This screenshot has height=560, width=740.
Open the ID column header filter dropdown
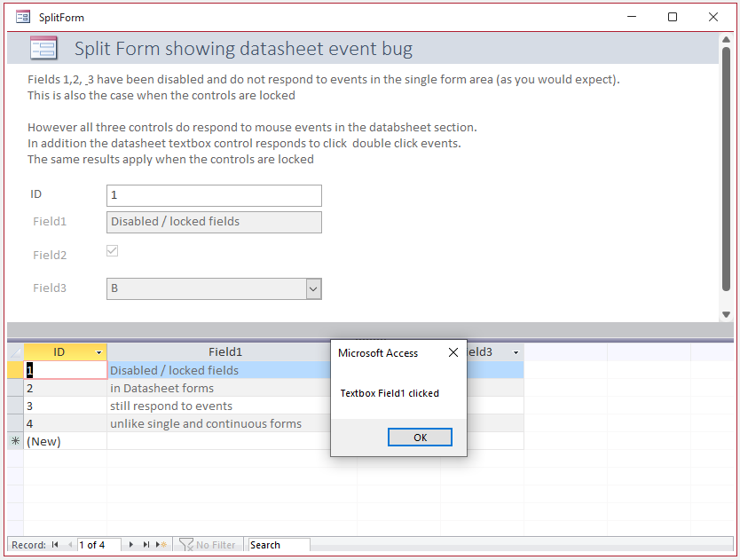click(98, 352)
